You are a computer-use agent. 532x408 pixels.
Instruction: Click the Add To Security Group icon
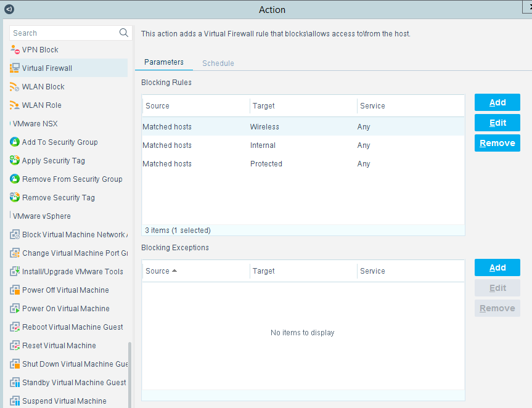[15, 142]
